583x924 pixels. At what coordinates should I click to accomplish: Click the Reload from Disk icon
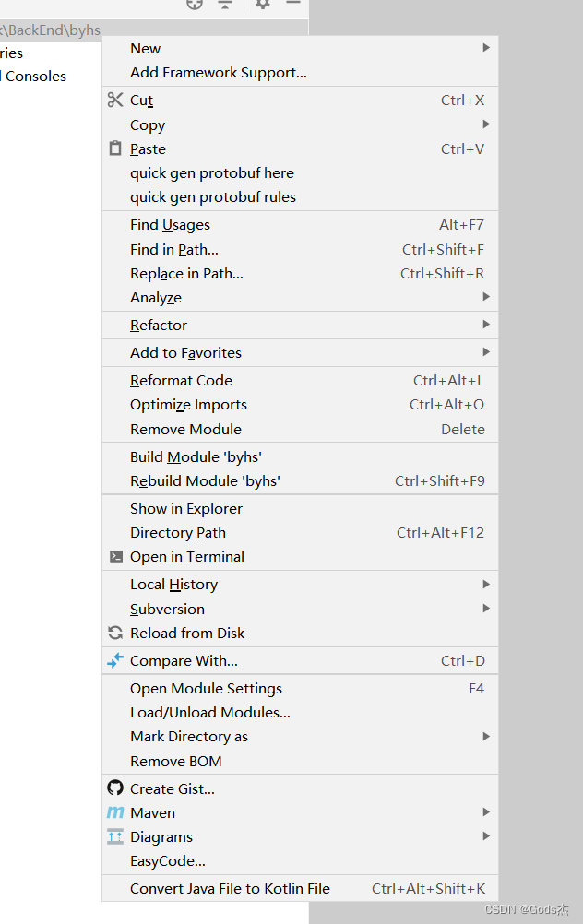point(115,633)
